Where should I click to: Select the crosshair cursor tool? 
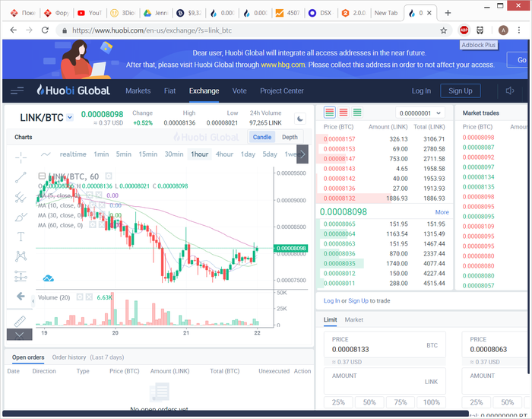point(21,157)
